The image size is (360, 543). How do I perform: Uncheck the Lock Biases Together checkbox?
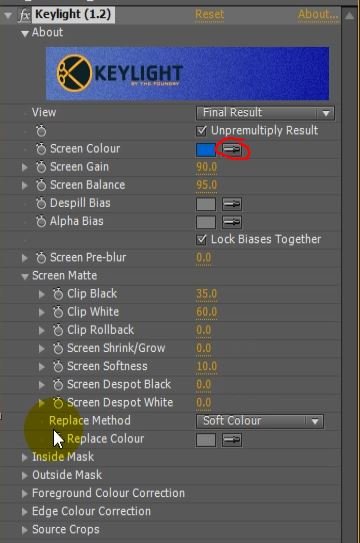(x=201, y=240)
